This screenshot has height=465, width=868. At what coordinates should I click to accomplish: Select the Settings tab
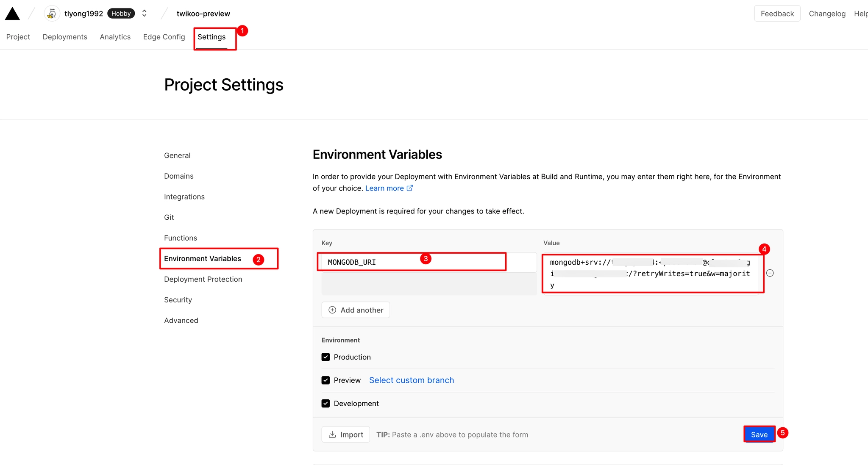coord(211,37)
